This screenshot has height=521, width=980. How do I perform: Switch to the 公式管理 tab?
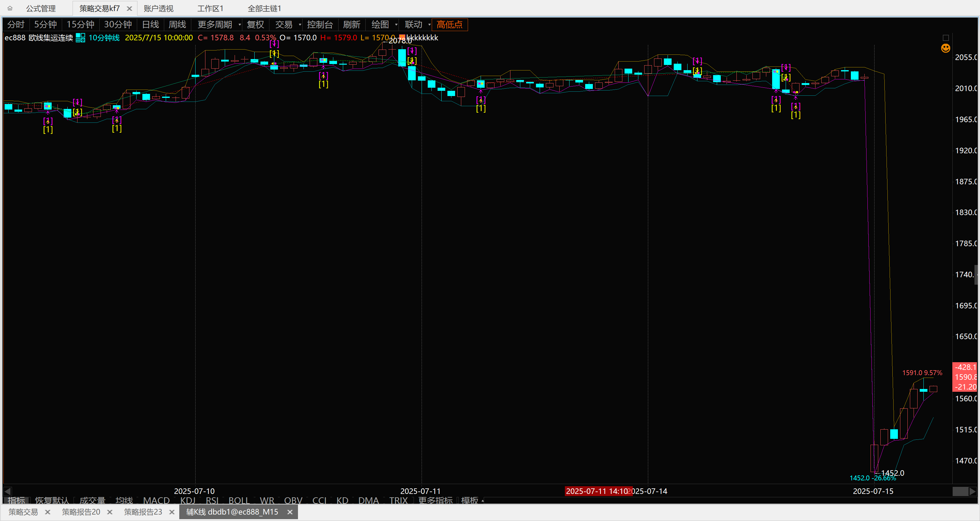41,8
